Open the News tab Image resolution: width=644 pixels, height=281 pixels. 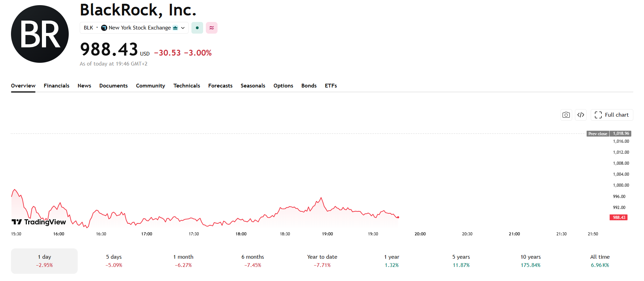tap(84, 86)
